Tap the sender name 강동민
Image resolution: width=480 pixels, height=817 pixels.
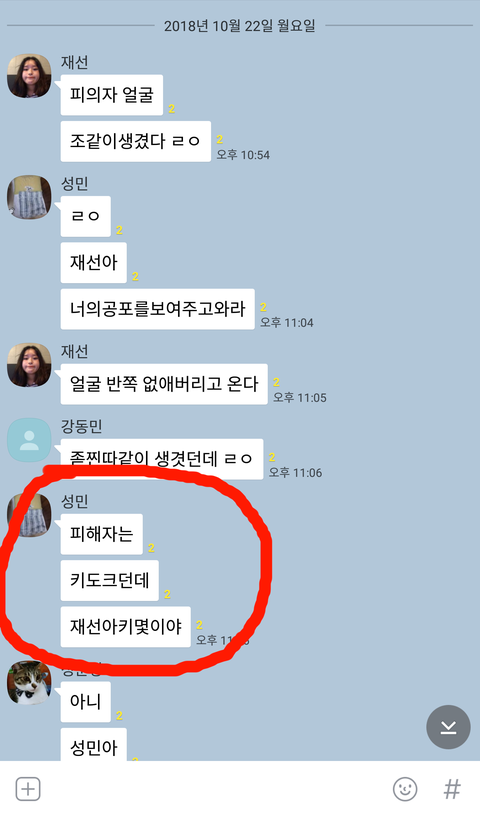(81, 426)
